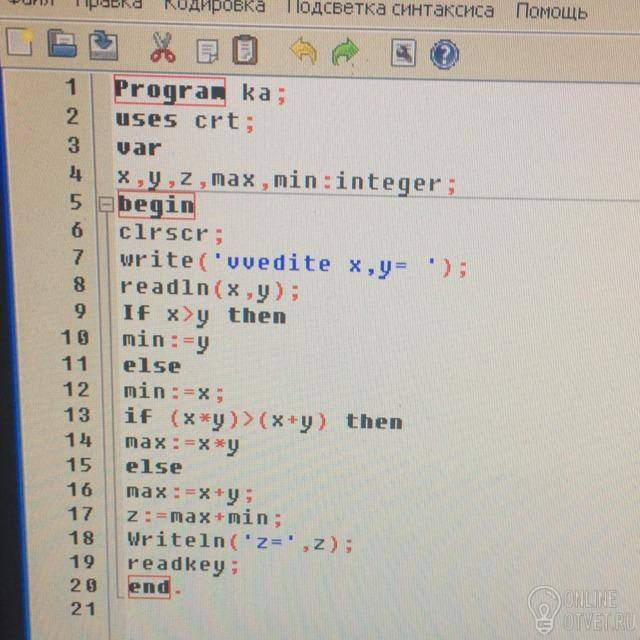The height and width of the screenshot is (640, 640).
Task: Cut selection with the scissors icon
Action: [x=162, y=48]
